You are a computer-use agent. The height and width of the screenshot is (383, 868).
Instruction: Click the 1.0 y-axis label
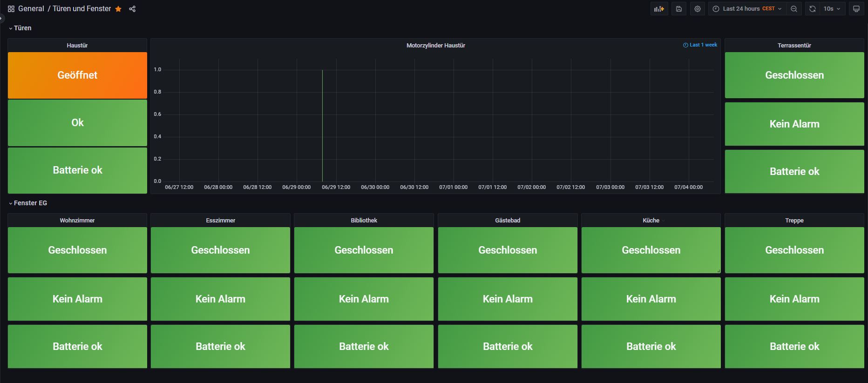point(157,69)
